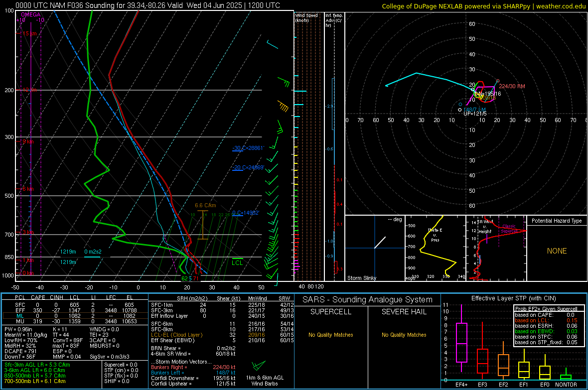Click the -20 C=24869' level label

point(248,168)
